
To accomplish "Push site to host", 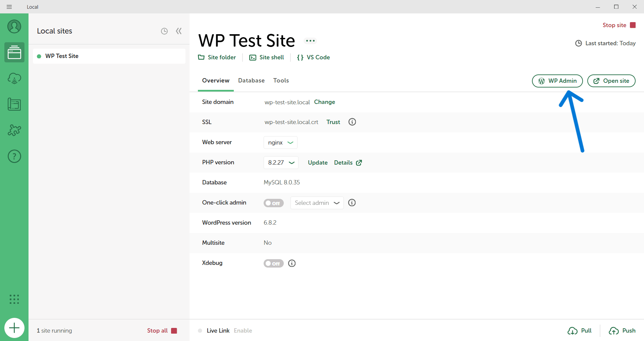I will click(622, 331).
